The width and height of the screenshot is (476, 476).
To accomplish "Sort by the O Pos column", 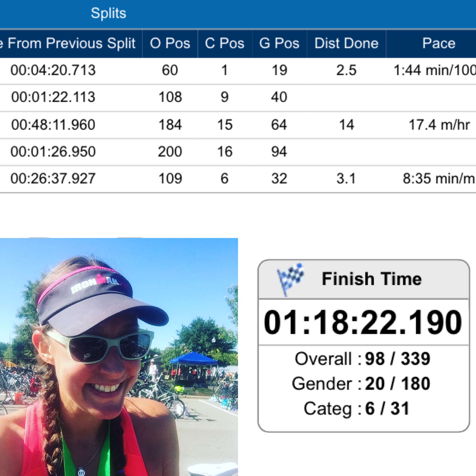I will [x=170, y=43].
